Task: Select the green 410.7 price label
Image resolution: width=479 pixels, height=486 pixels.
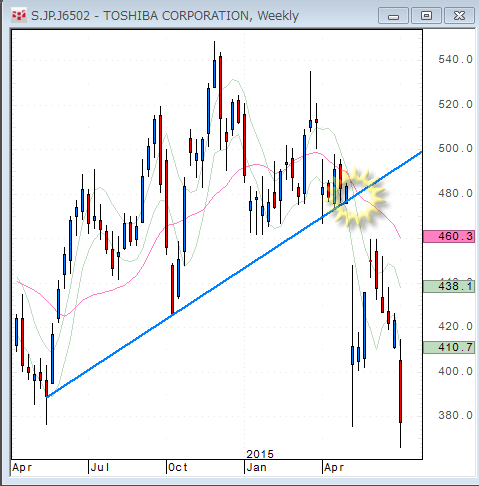Action: point(449,347)
